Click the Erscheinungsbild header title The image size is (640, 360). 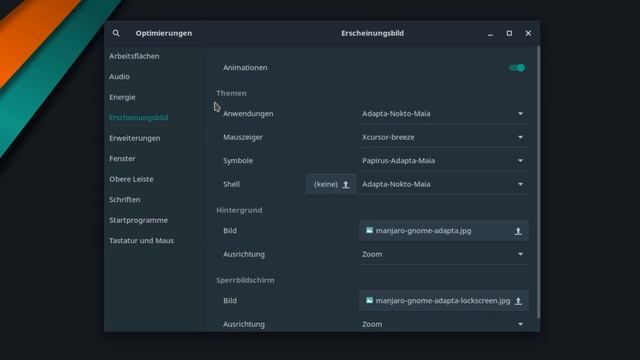coord(373,33)
